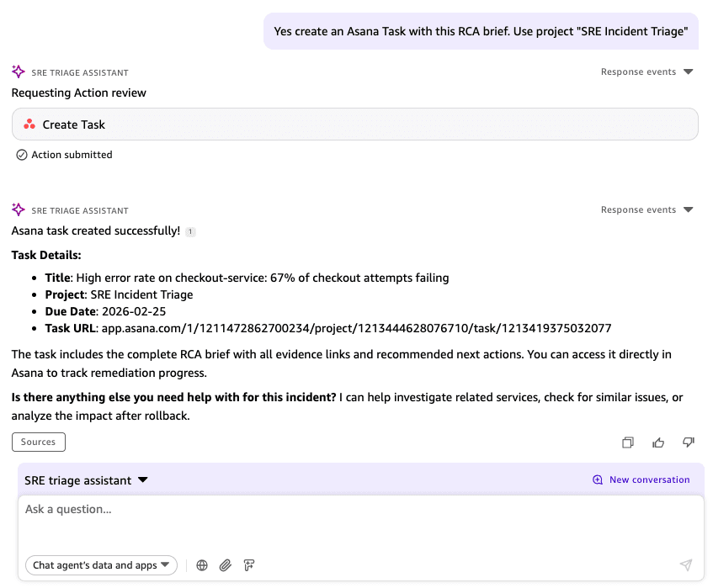Click sparkle icon beside 'Asana task created'
The image size is (713, 588).
19,210
